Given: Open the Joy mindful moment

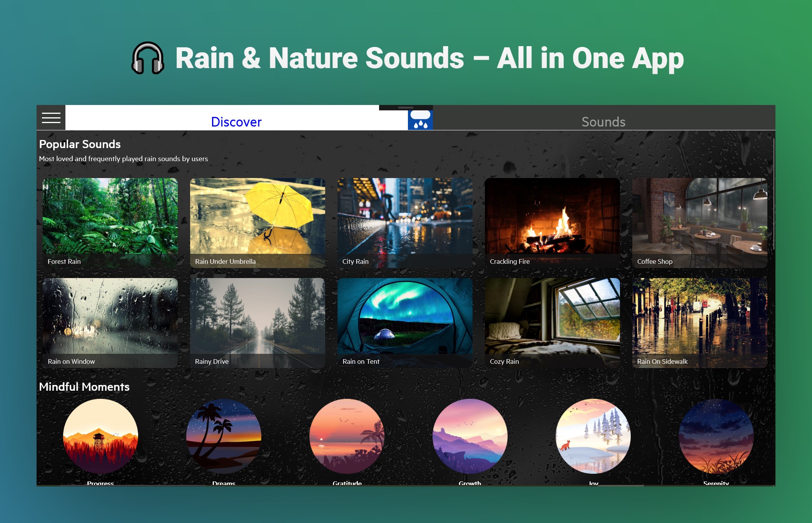Looking at the screenshot, I should pyautogui.click(x=593, y=436).
